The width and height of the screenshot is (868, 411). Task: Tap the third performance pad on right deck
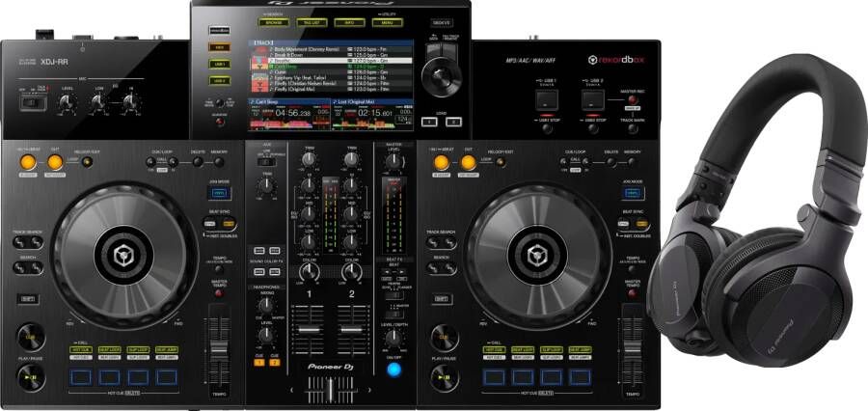[x=552, y=376]
